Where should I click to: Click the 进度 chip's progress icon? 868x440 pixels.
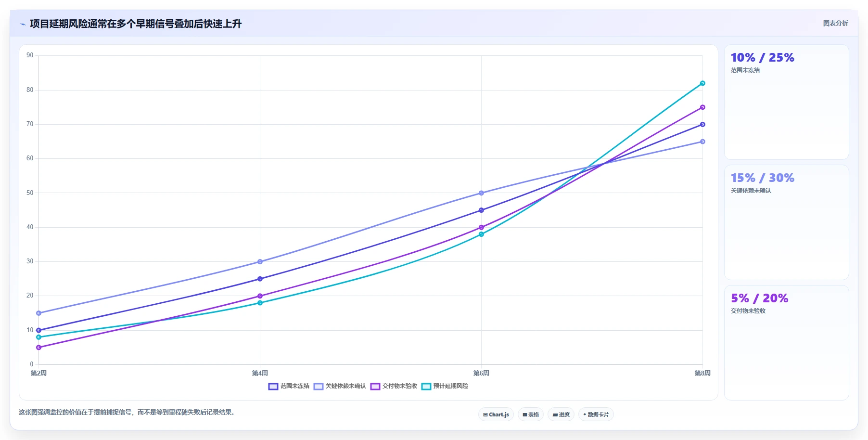click(555, 414)
